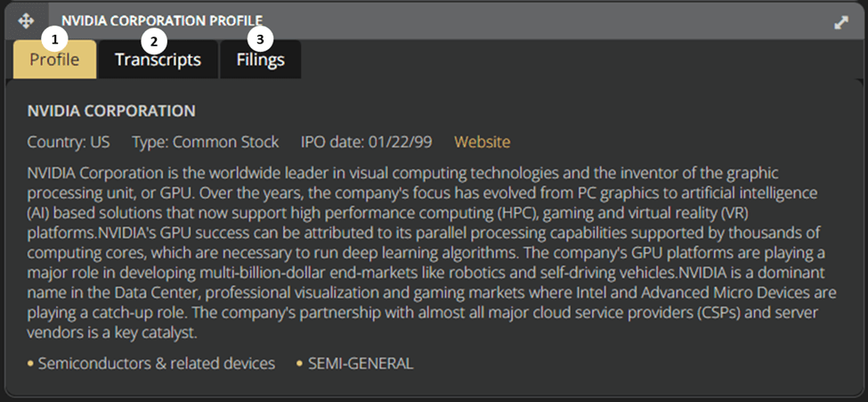Open the company Website link
Image resolution: width=868 pixels, height=402 pixels.
point(483,142)
